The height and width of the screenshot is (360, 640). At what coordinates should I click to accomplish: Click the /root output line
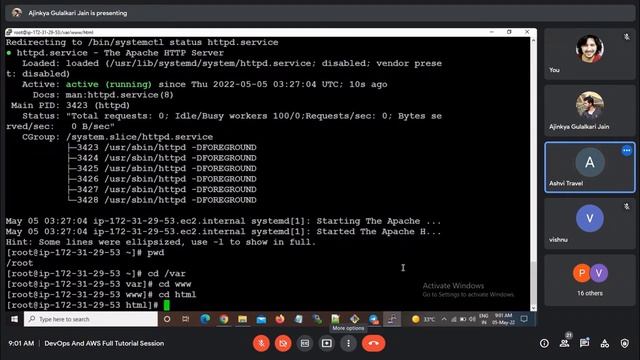(19, 263)
